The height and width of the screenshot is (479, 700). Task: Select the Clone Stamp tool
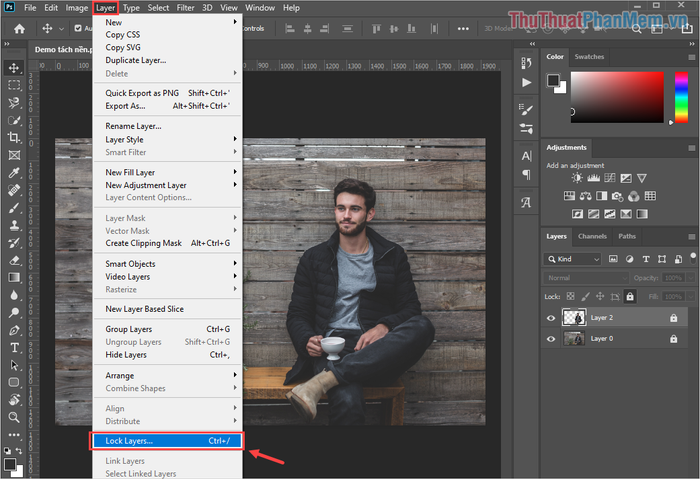[14, 225]
